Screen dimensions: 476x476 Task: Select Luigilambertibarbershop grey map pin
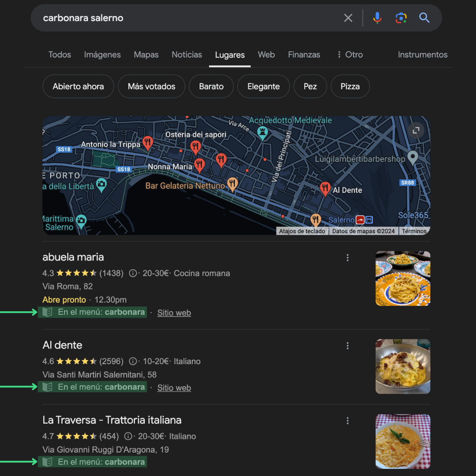[412, 157]
